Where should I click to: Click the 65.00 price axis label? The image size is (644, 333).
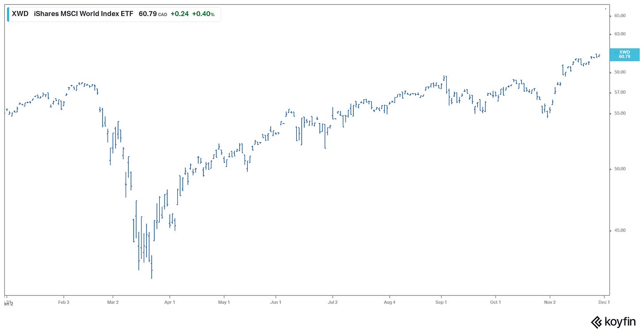point(620,16)
